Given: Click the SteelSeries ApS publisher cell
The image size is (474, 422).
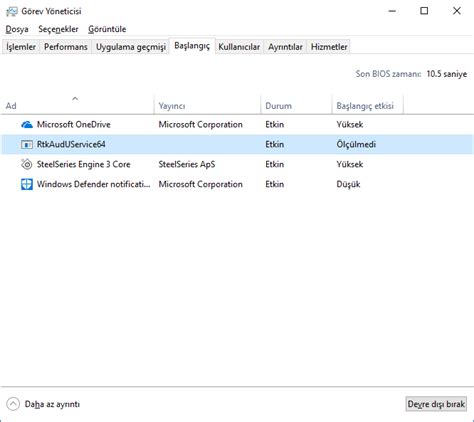Looking at the screenshot, I should pos(187,164).
